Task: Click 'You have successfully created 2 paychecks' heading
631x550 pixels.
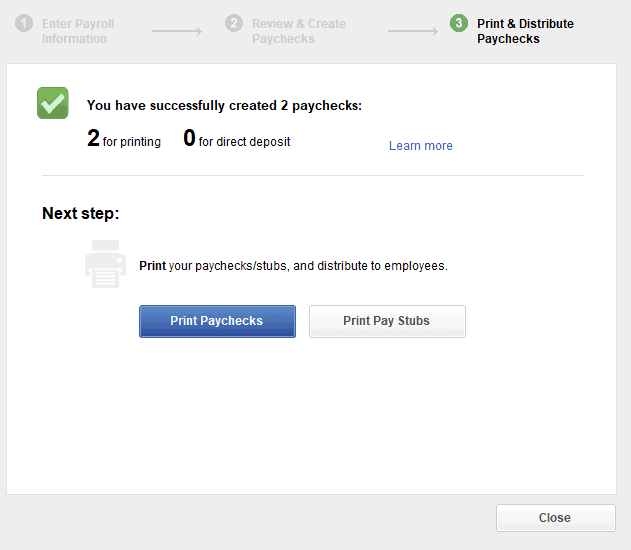Action: (225, 105)
